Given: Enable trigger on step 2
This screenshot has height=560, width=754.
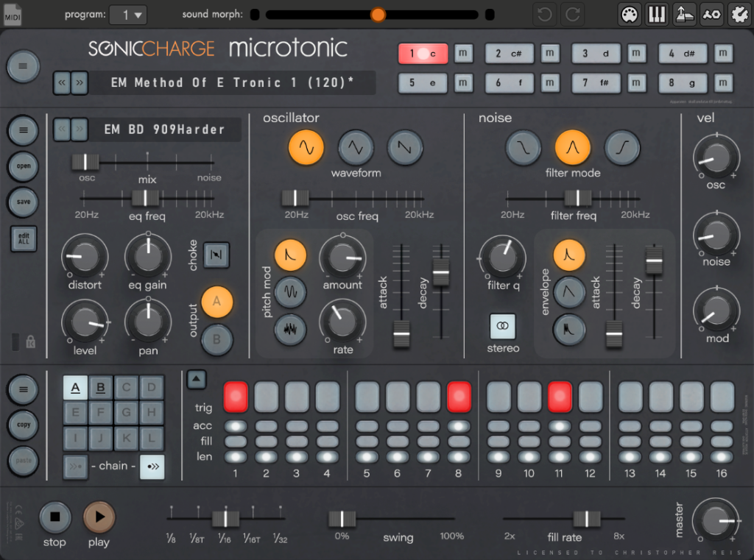Looking at the screenshot, I should coord(266,397).
